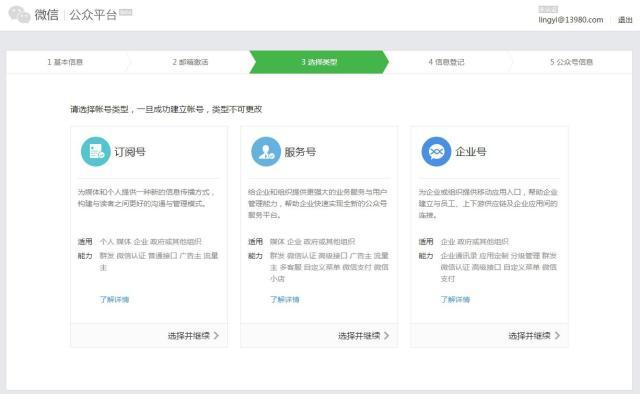Click the arrow beside 订阅号 选择并继续

[x=216, y=335]
